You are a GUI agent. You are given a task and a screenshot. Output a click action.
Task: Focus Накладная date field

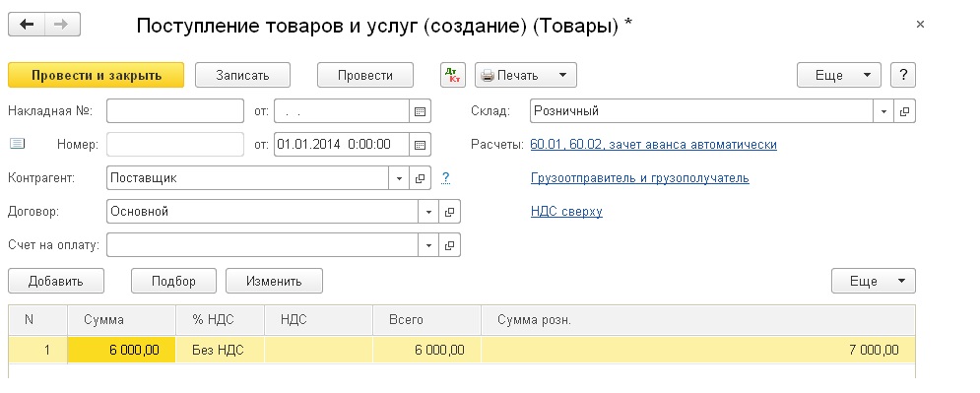coord(342,111)
